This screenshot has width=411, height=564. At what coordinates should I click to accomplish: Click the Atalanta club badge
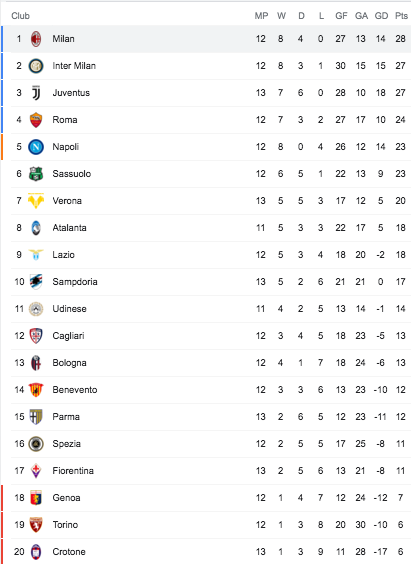tap(36, 228)
